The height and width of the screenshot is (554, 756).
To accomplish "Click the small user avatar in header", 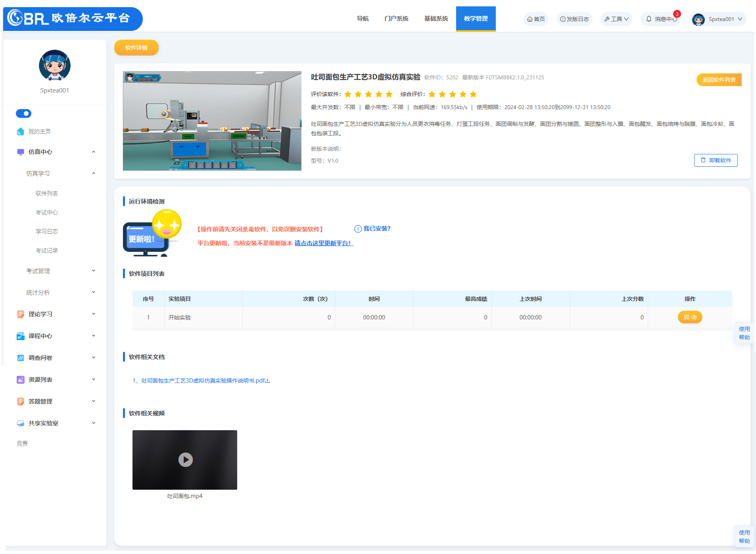I will click(698, 19).
